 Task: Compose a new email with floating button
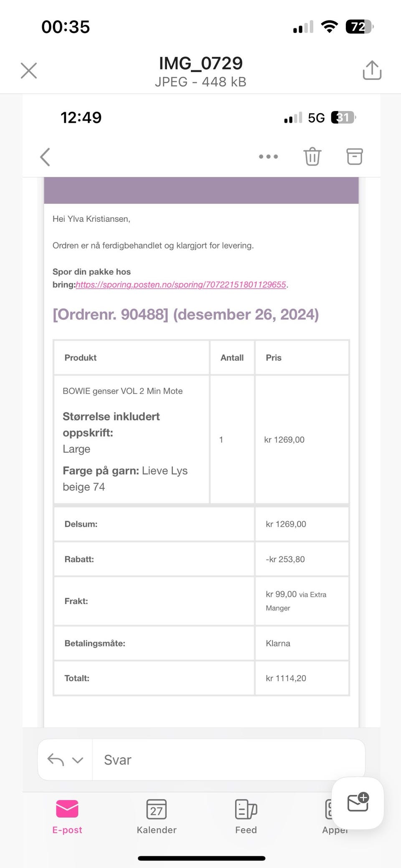358,802
